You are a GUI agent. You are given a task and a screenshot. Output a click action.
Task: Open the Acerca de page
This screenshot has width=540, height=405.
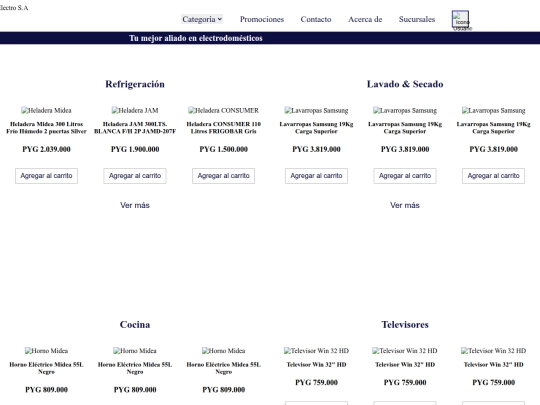(x=365, y=19)
